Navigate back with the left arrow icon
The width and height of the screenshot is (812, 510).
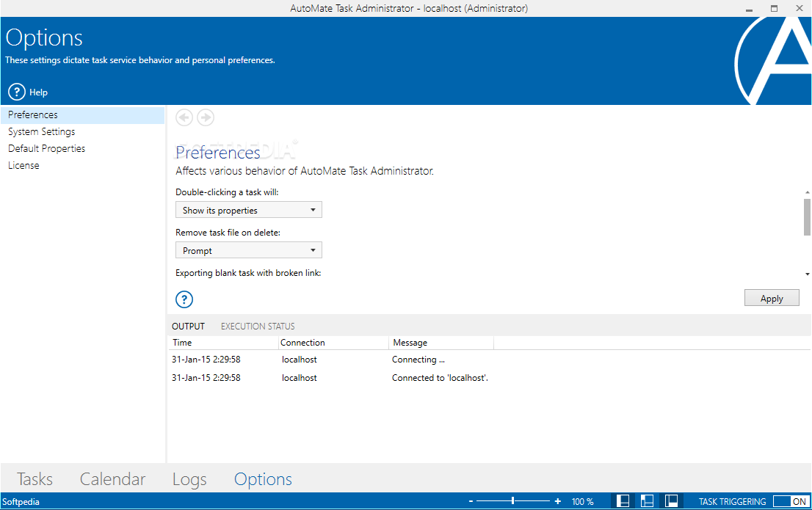pyautogui.click(x=184, y=117)
